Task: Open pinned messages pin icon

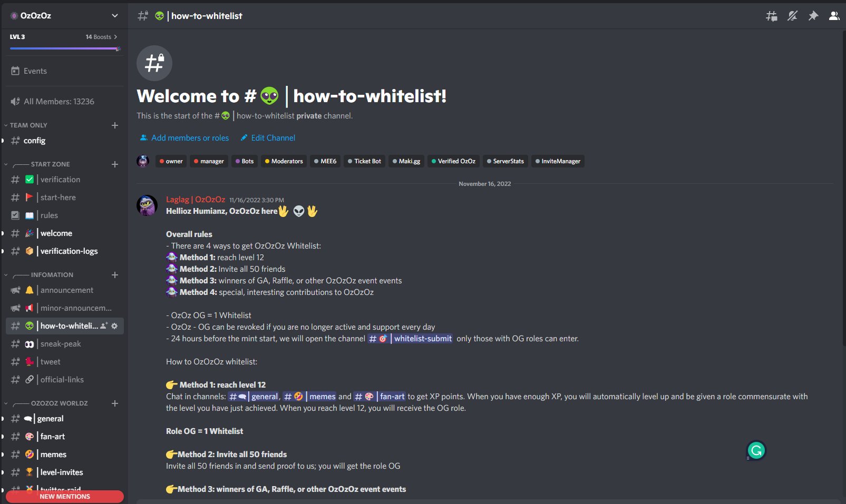Action: [813, 16]
